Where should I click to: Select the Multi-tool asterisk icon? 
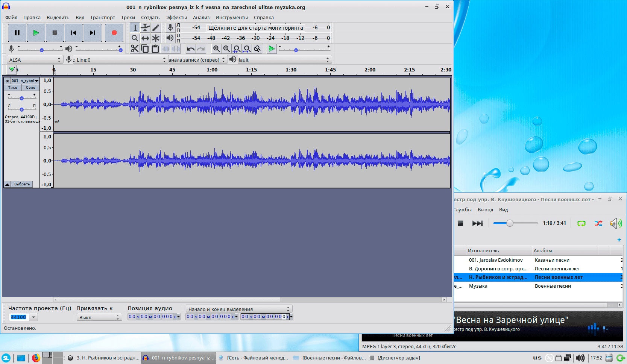click(156, 38)
